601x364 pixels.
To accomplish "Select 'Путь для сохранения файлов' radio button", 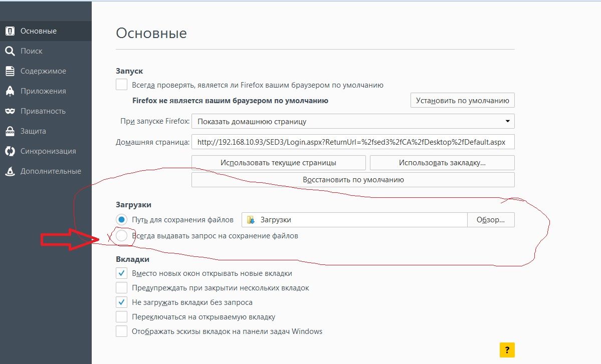I will (x=121, y=220).
